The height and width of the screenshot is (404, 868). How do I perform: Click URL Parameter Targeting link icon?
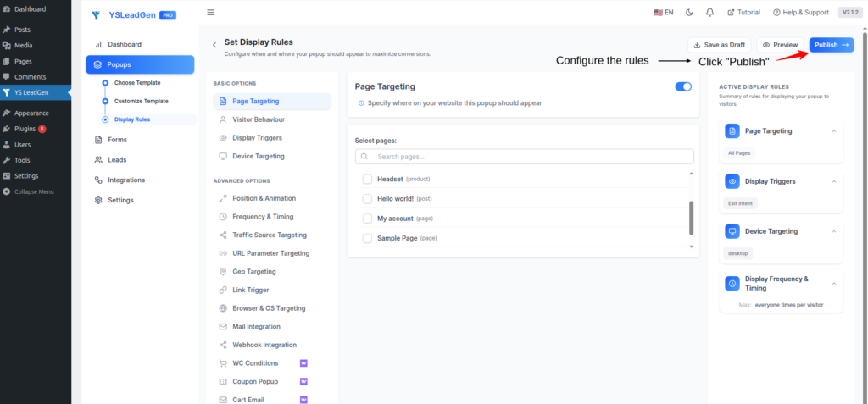tap(223, 253)
